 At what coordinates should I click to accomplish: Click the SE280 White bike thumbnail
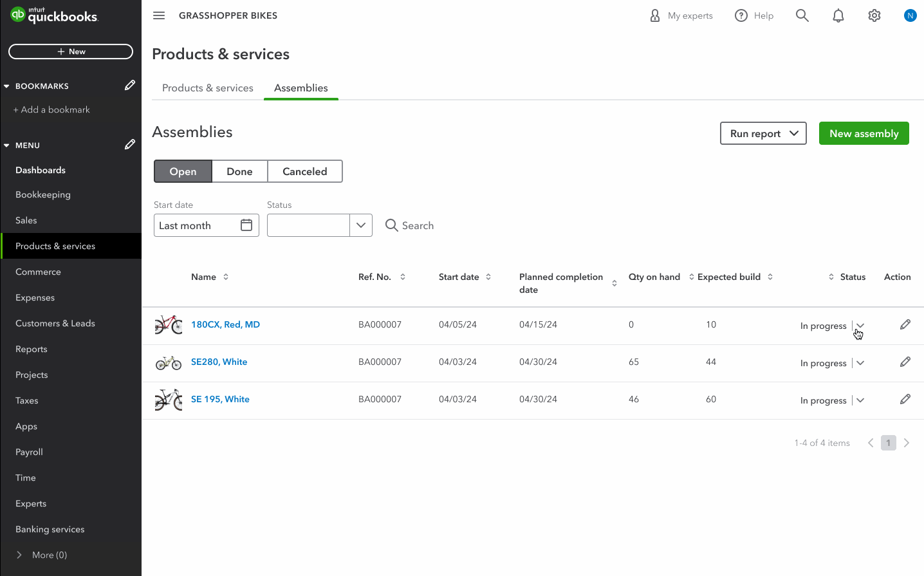pyautogui.click(x=169, y=362)
